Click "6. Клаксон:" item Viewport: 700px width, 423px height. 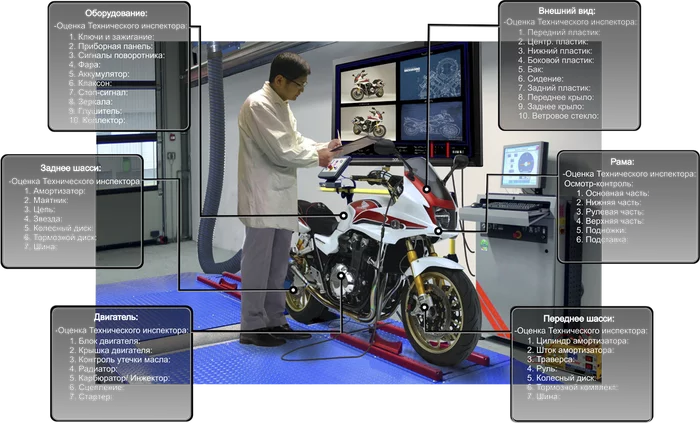(91, 83)
